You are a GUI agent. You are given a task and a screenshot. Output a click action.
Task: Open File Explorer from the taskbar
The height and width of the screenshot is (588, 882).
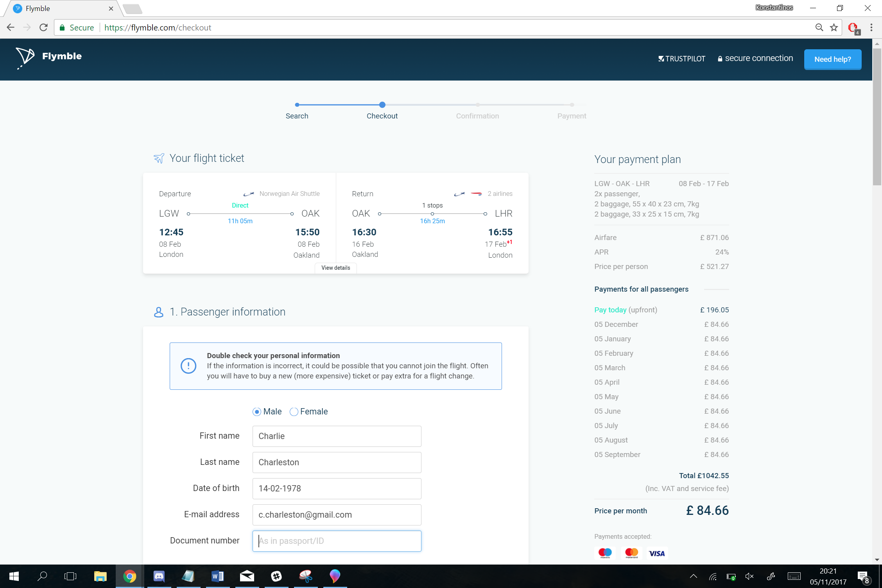coord(100,576)
